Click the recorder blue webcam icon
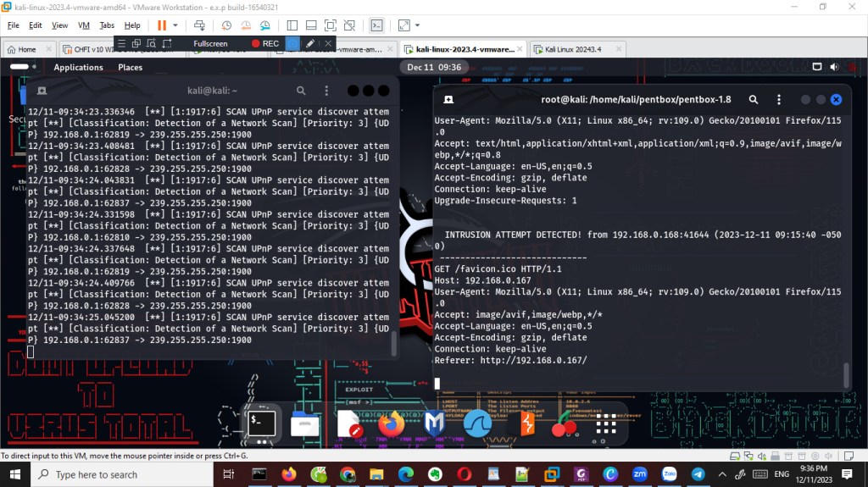The height and width of the screenshot is (487, 868). click(292, 43)
